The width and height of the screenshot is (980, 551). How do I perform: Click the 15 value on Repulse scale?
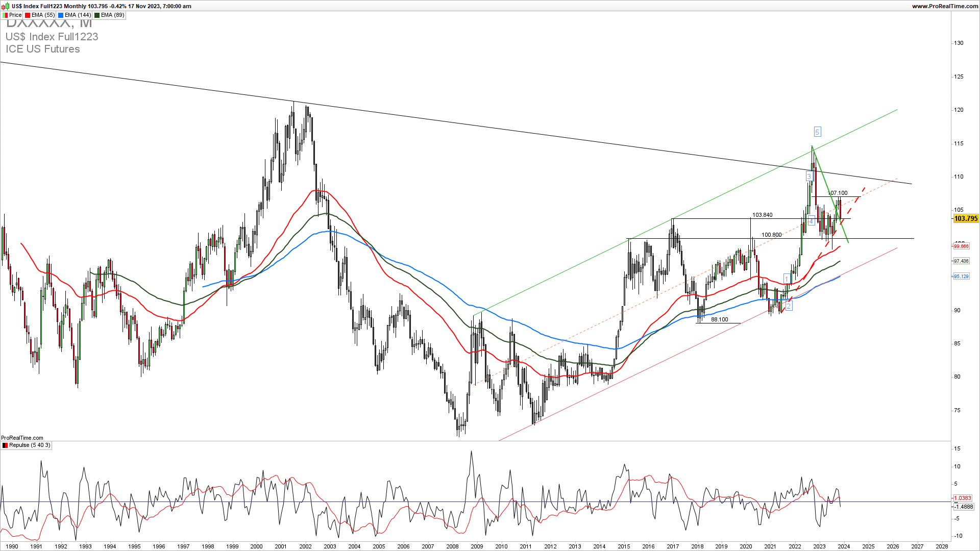pyautogui.click(x=957, y=448)
